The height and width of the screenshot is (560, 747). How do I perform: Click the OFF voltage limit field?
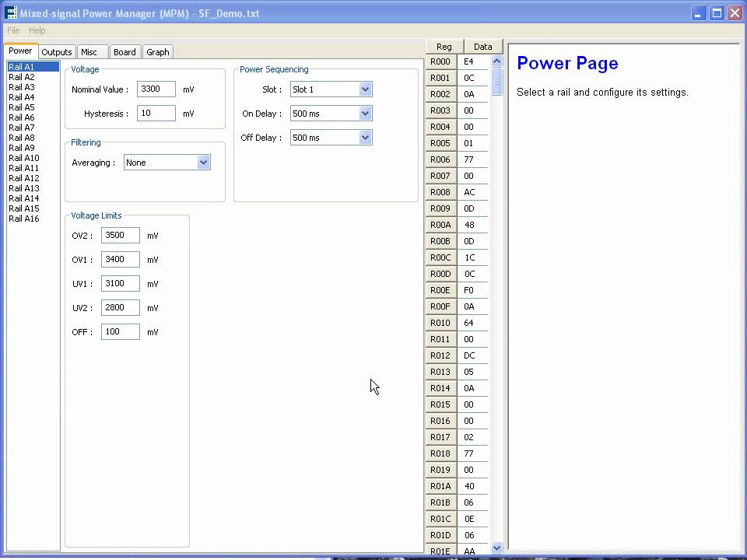point(121,332)
